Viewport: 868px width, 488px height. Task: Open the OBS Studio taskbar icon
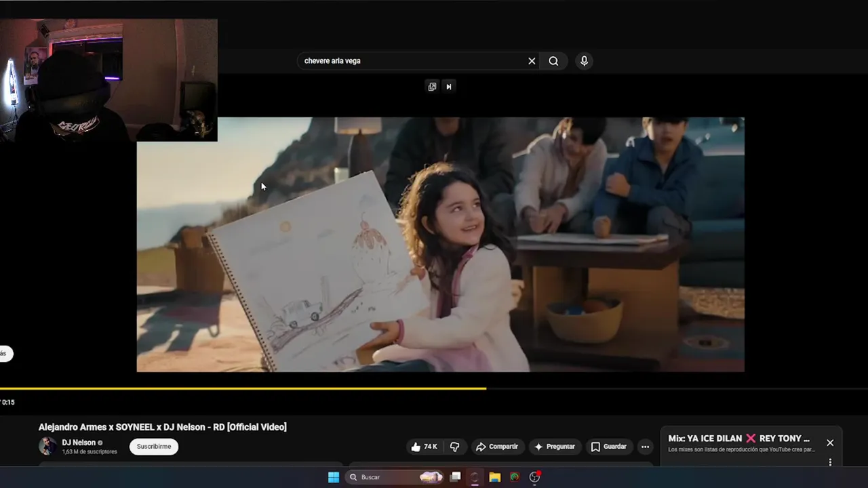534,477
